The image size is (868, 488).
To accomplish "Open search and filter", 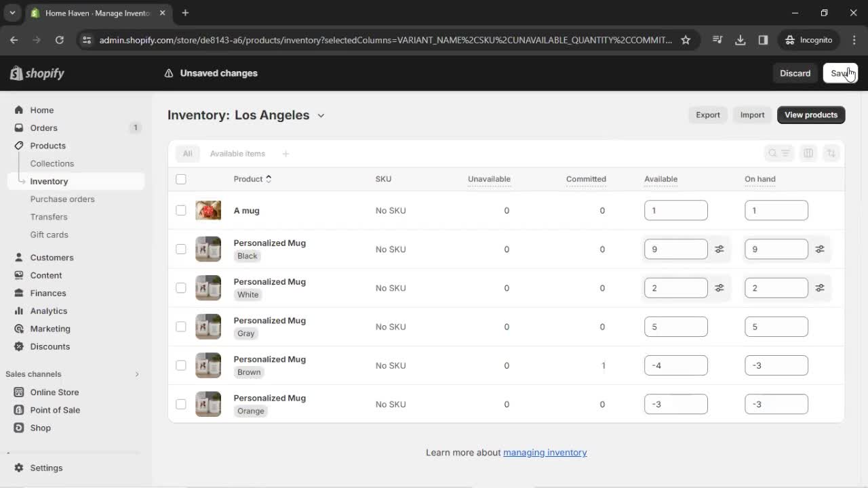I will [778, 153].
